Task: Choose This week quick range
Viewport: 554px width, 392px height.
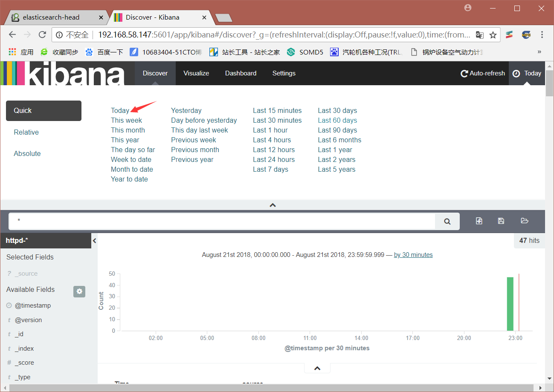Action: click(126, 121)
